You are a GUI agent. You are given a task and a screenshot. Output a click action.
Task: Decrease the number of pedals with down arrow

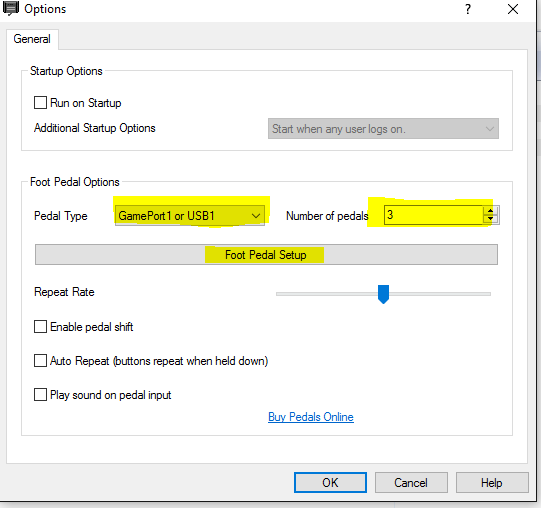490,219
